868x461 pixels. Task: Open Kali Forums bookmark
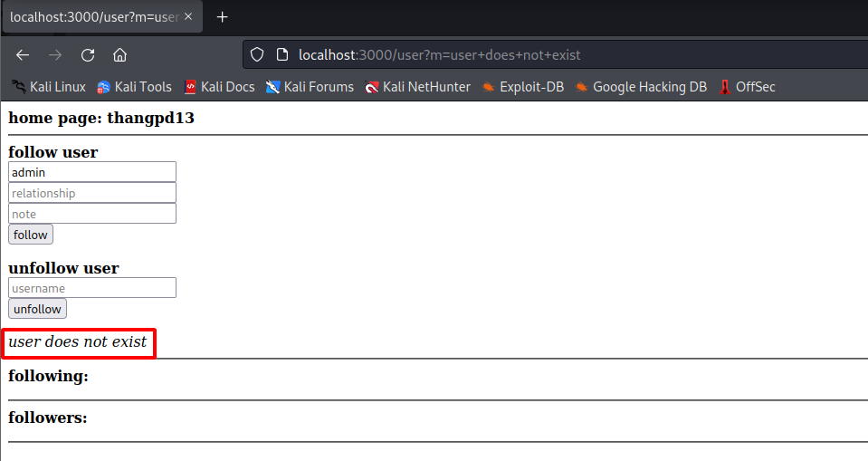pos(310,87)
